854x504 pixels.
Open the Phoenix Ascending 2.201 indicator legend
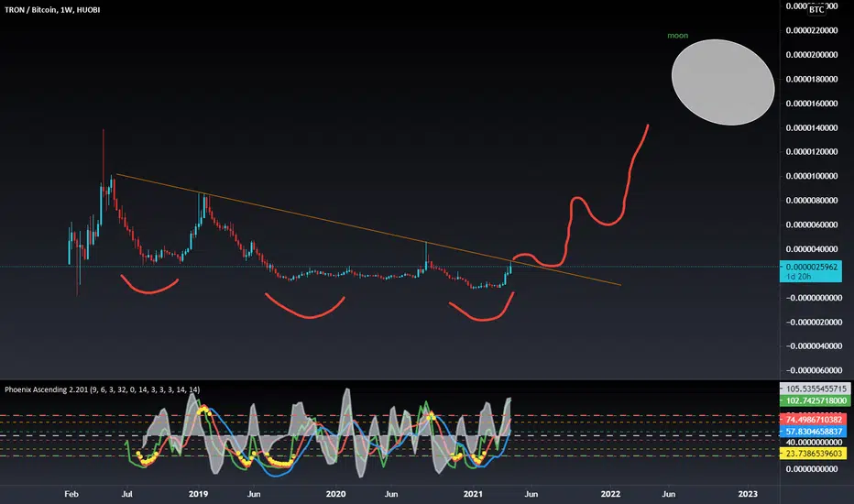103,389
